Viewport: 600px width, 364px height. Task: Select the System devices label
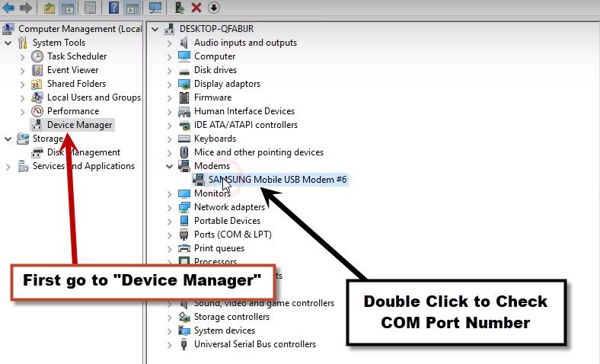pos(225,330)
